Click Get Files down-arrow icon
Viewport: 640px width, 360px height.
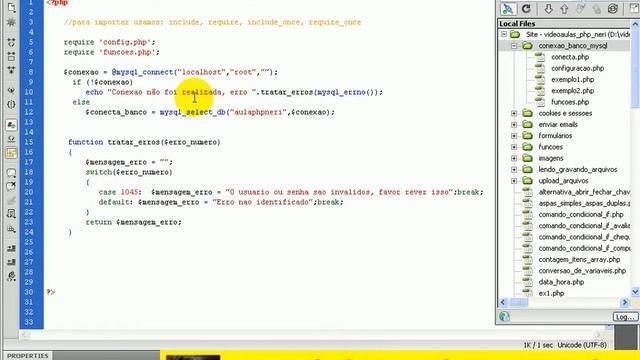tap(548, 9)
